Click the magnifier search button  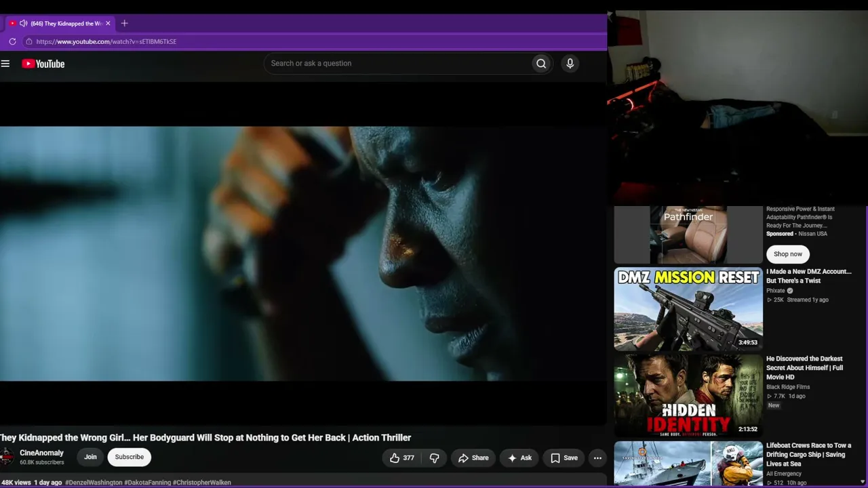[541, 64]
